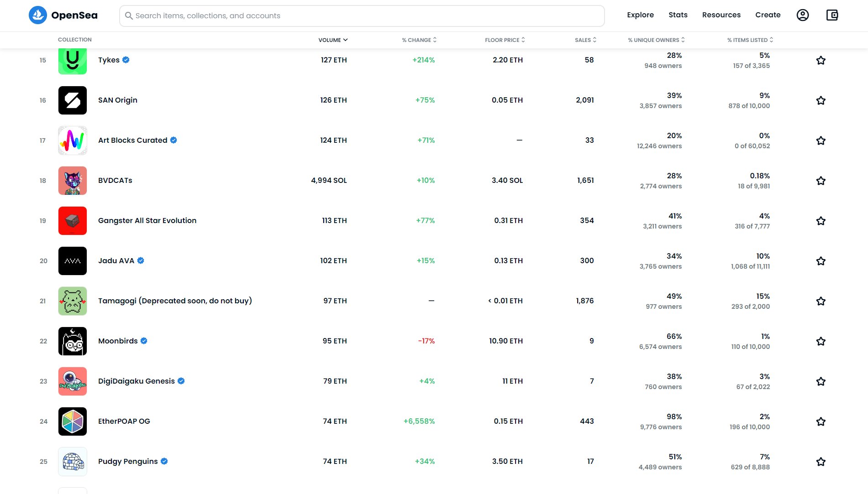Open the EtherPOAP OG collection link

pyautogui.click(x=124, y=421)
